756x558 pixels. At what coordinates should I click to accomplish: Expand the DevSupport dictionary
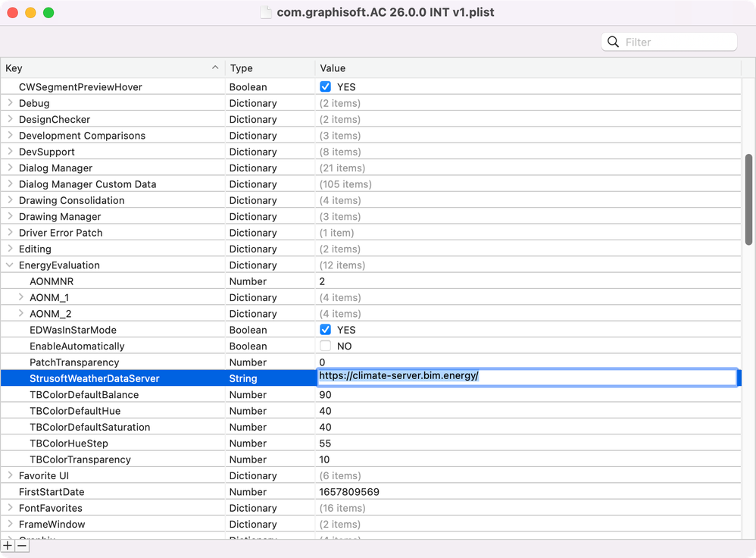tap(9, 152)
